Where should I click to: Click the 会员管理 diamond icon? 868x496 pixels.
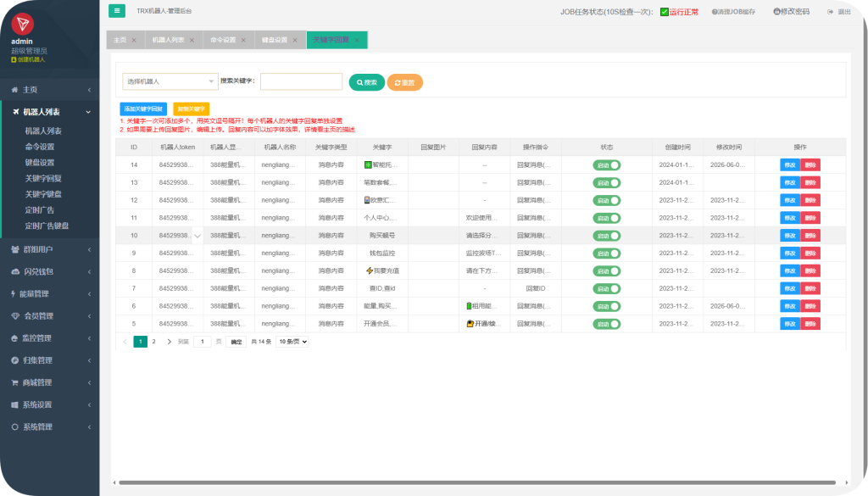[x=15, y=316]
